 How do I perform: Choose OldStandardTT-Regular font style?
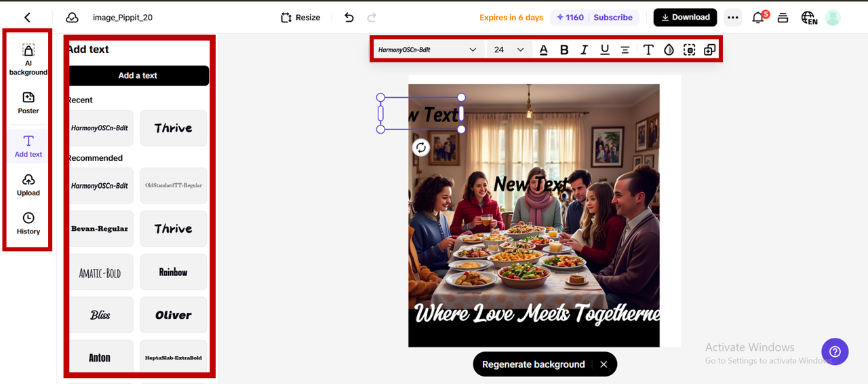pos(174,185)
